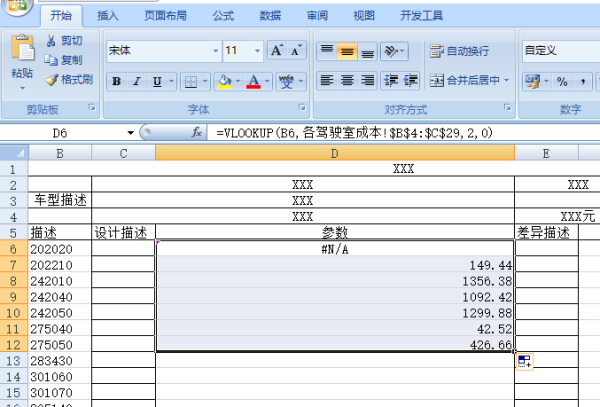The width and height of the screenshot is (600, 407).
Task: Open 开发工具 (Developer) tab
Action: coord(421,16)
